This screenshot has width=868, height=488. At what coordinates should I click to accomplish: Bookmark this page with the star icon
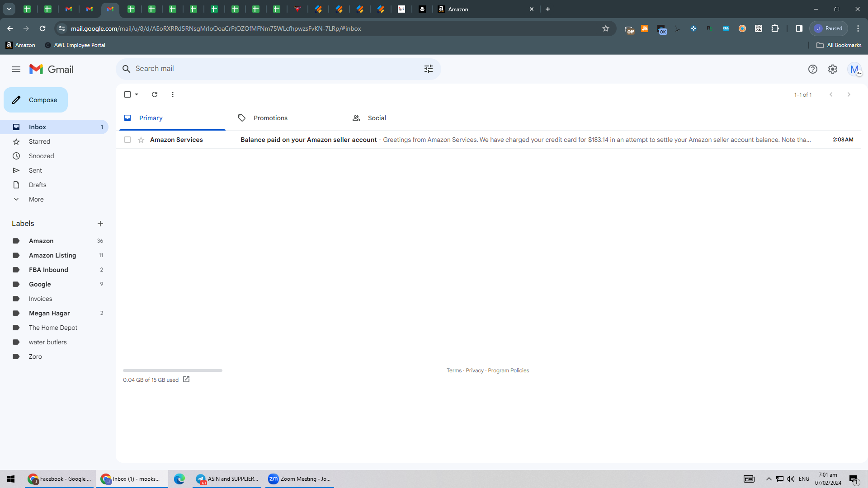tap(606, 28)
